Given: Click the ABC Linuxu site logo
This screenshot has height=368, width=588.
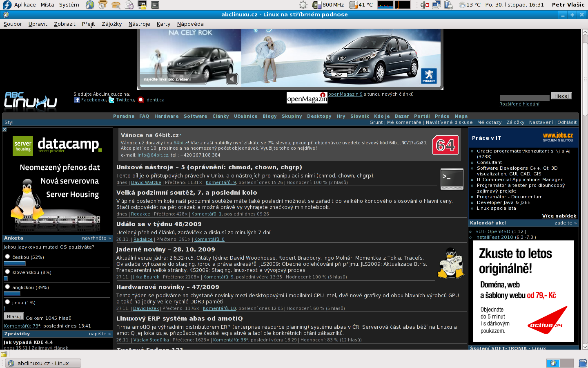Looking at the screenshot, I should (x=31, y=101).
